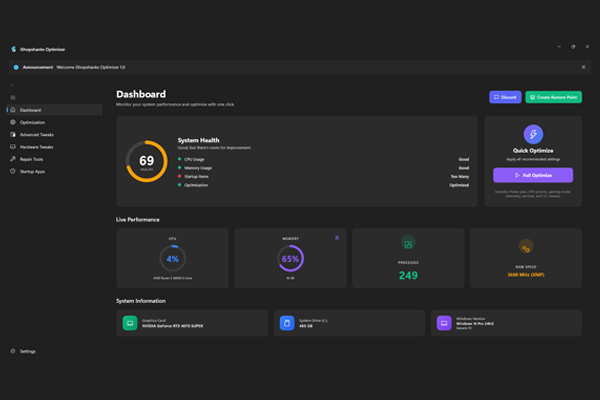Click the Create Restore Point button
The height and width of the screenshot is (400, 600).
pos(553,97)
